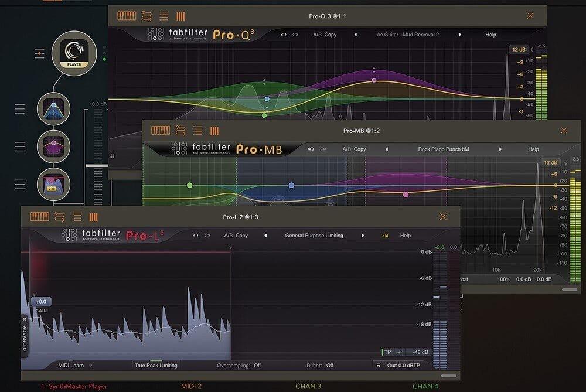Open list icon in Pro-MB window header

pos(197,131)
